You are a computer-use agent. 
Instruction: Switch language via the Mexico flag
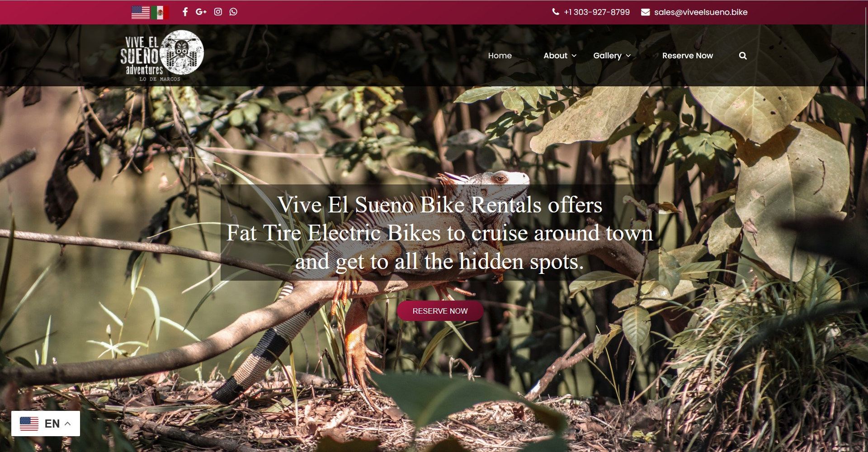point(160,12)
